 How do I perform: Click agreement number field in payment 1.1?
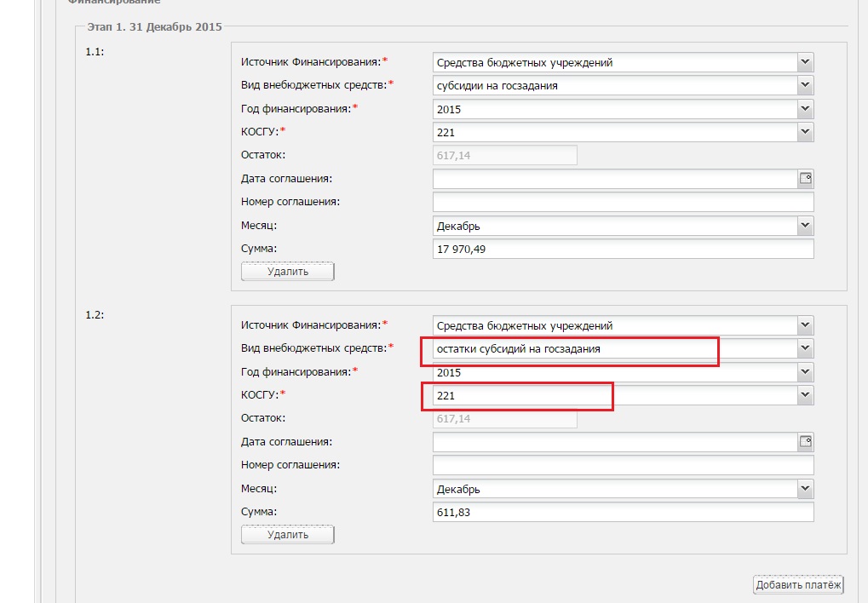[x=623, y=202]
